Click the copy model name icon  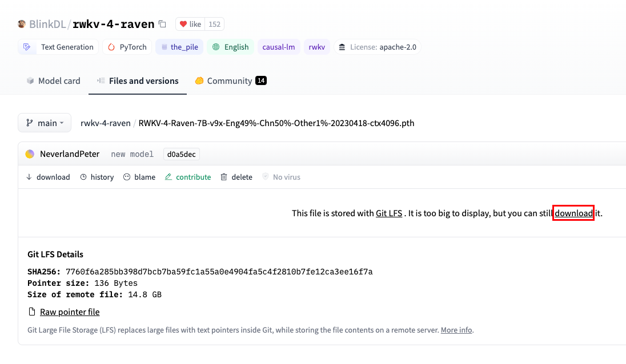(x=162, y=24)
